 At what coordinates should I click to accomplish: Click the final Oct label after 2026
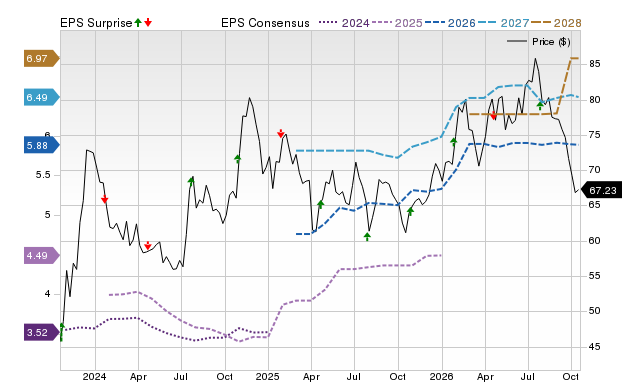click(571, 376)
